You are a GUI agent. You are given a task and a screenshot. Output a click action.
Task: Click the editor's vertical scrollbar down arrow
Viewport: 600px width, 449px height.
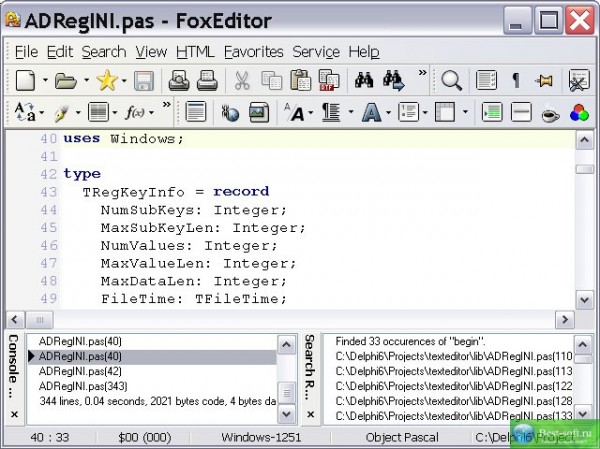coord(584,300)
